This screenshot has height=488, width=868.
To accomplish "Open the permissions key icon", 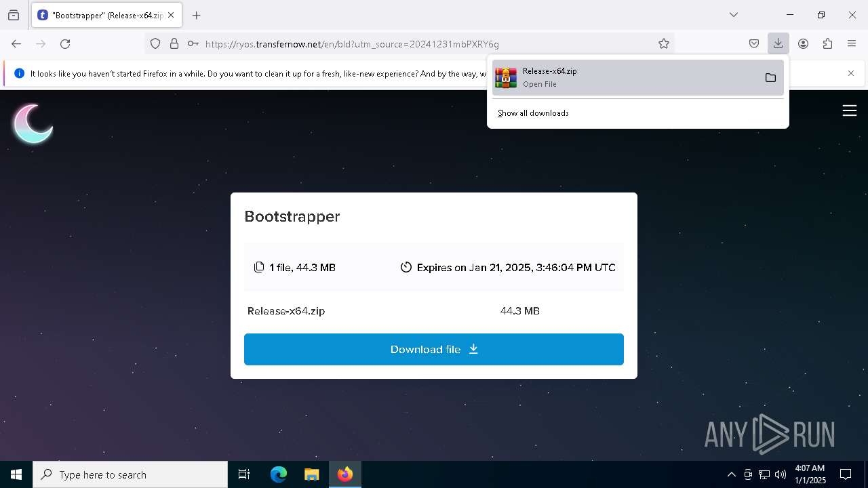I will (193, 44).
